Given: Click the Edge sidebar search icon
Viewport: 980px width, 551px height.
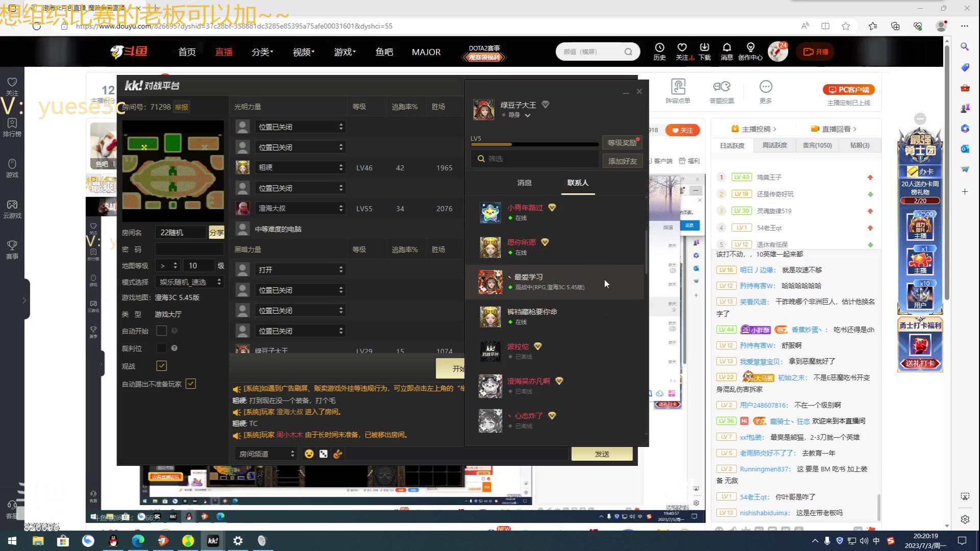Looking at the screenshot, I should point(965,47).
